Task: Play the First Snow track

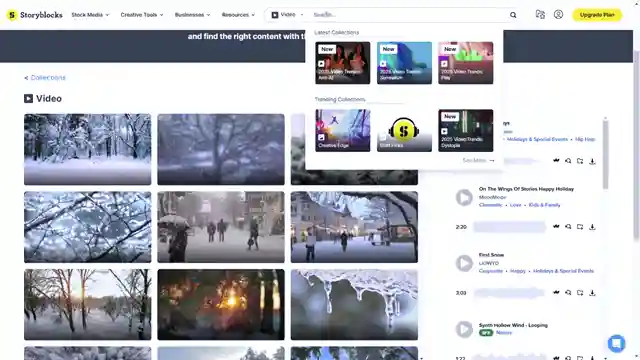Action: [x=464, y=263]
